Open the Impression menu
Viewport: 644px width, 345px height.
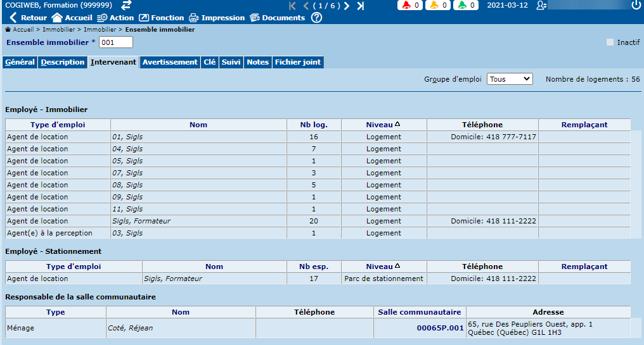[x=217, y=18]
